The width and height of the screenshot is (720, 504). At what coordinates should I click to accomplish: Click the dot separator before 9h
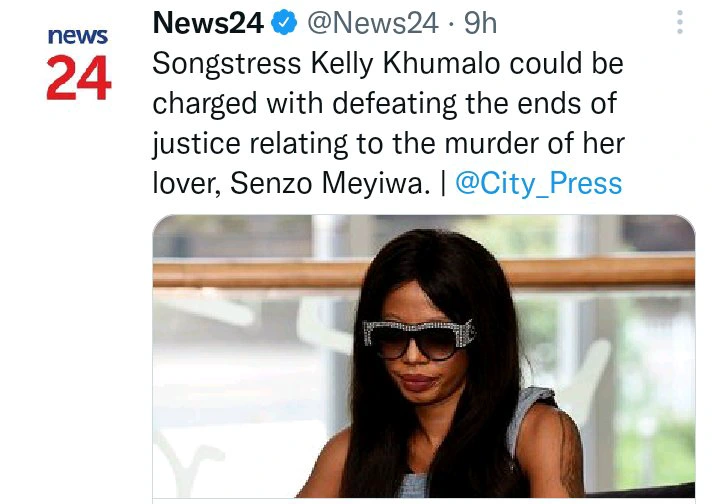click(451, 24)
